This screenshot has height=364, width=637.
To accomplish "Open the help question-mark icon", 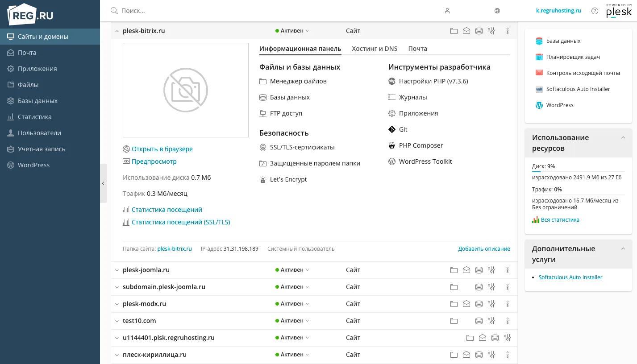I will tap(595, 11).
